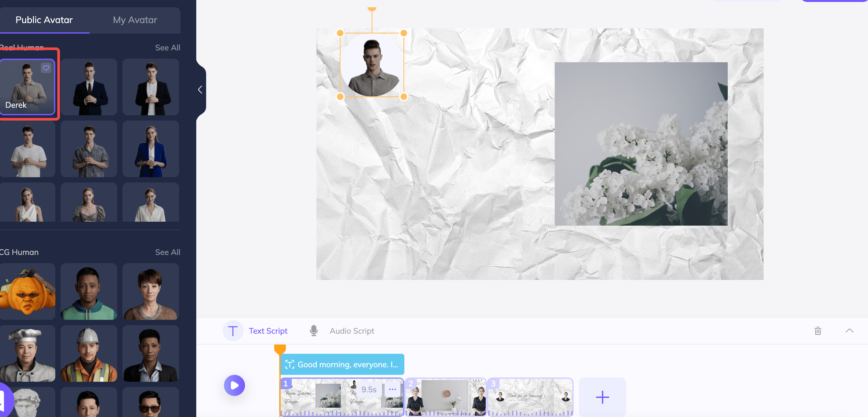This screenshot has width=868, height=417.
Task: Add a new scene with plus button
Action: [603, 397]
